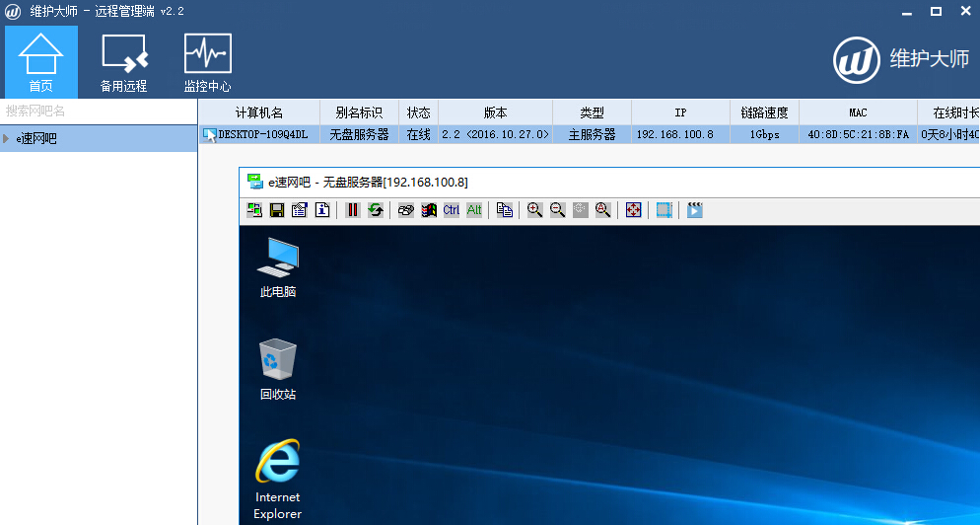Click the 192.168.100.8 IP cell
The image size is (980, 525).
tap(680, 134)
